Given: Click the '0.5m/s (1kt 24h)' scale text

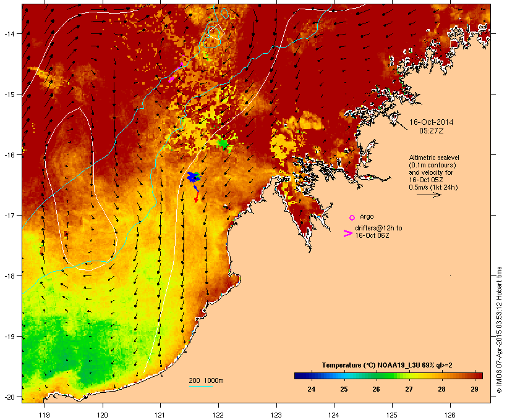Looking at the screenshot, I should [433, 187].
